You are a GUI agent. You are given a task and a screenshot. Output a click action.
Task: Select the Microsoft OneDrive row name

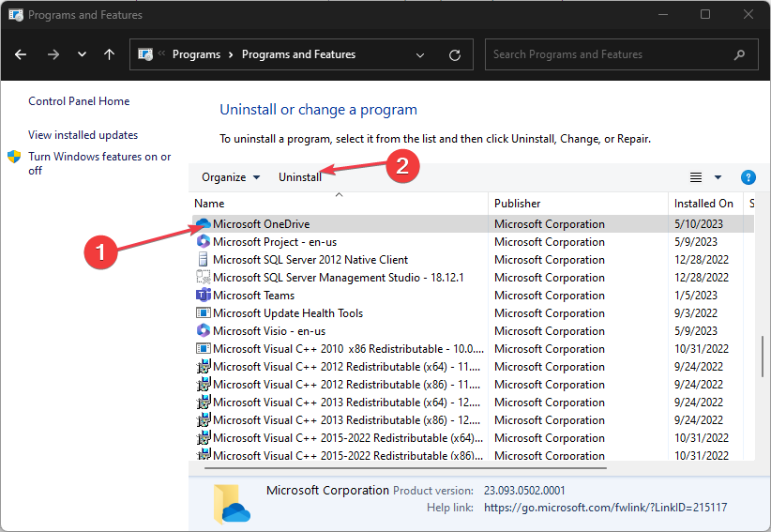261,223
